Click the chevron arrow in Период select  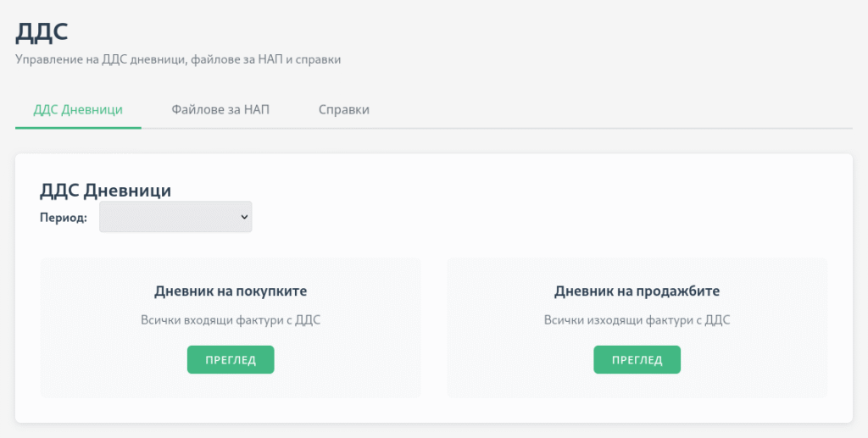click(x=244, y=218)
